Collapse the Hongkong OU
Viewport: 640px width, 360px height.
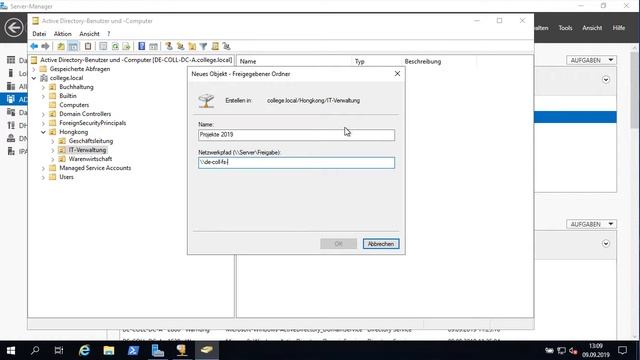coord(43,132)
